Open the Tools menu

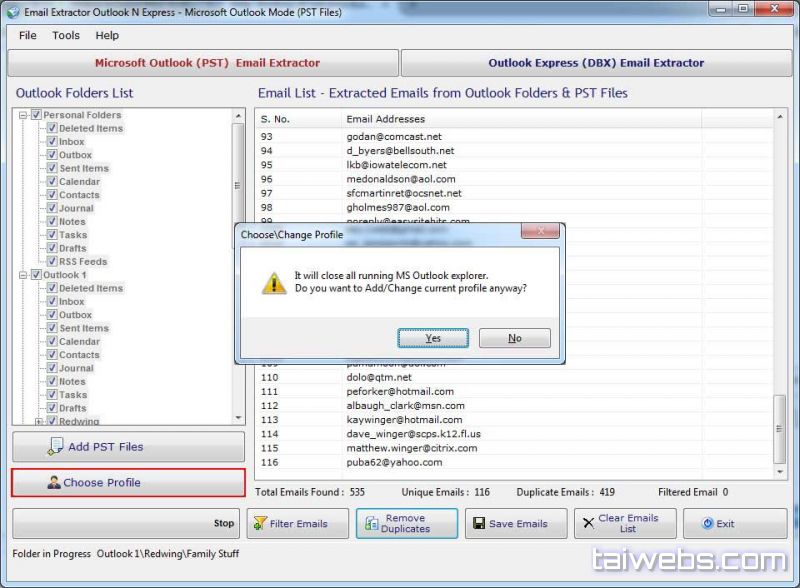tap(66, 35)
